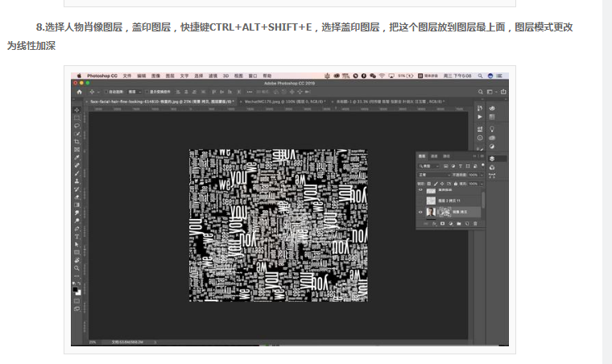The width and height of the screenshot is (612, 364).
Task: Select the Lasso tool
Action: pos(76,126)
